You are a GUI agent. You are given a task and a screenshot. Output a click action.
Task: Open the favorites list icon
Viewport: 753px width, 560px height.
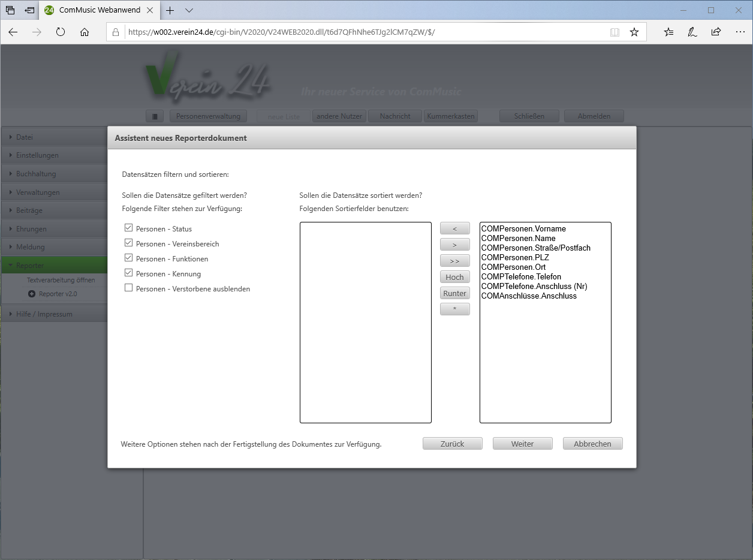click(x=669, y=32)
